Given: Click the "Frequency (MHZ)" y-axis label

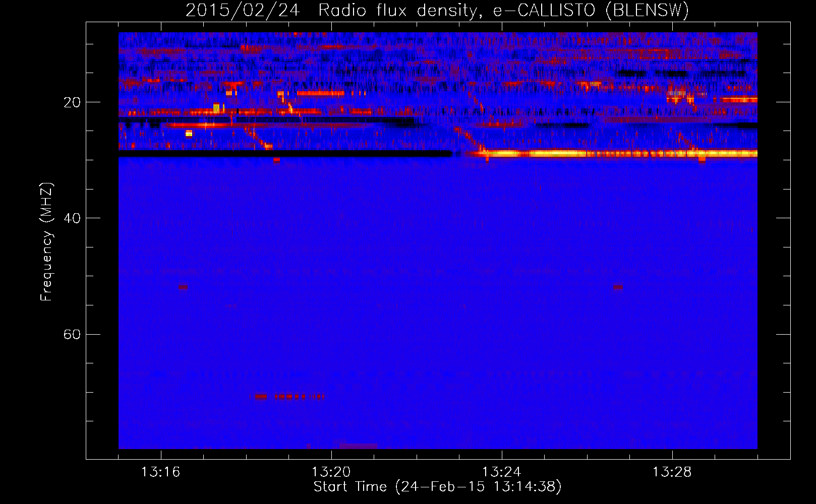Looking at the screenshot, I should tap(46, 242).
